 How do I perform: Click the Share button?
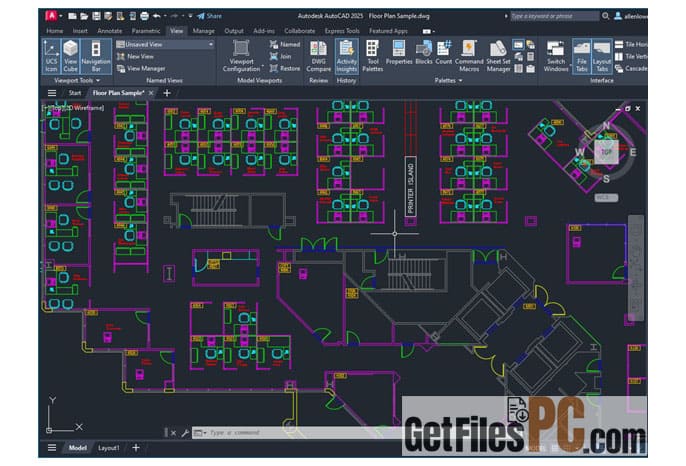tap(210, 16)
